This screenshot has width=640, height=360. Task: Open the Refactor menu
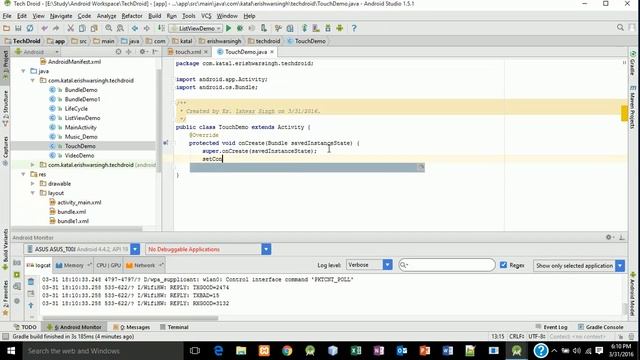pos(132,16)
